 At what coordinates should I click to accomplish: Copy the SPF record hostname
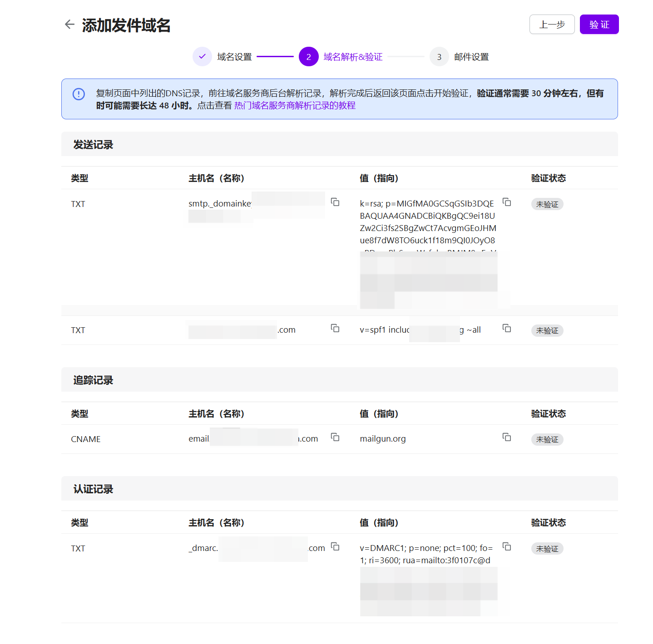pos(335,328)
